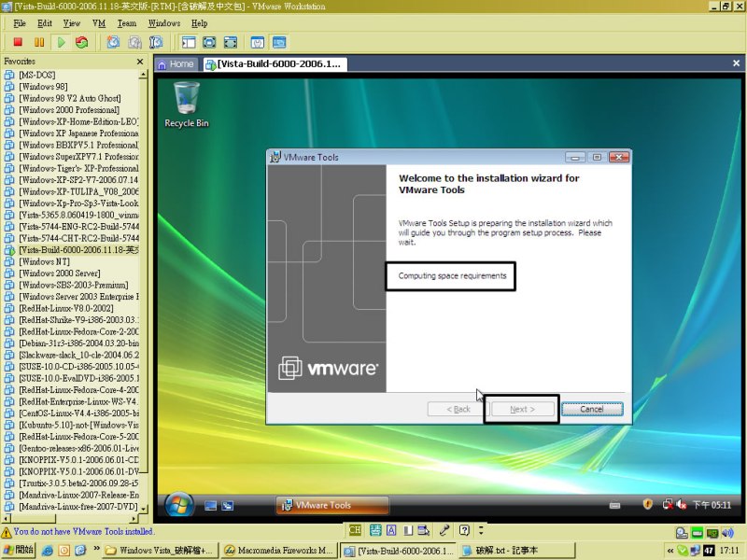Click the muted volume tray icon in Vista
This screenshot has height=560, width=747.
click(682, 504)
